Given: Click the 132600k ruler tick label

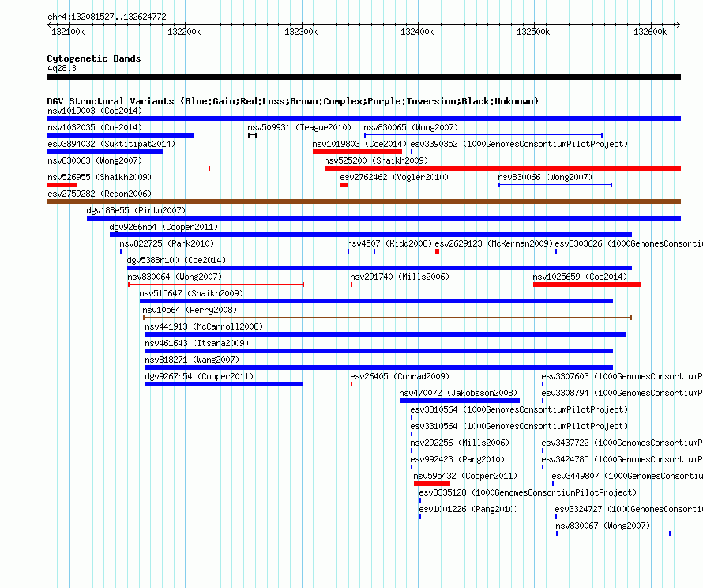Looking at the screenshot, I should [x=649, y=32].
